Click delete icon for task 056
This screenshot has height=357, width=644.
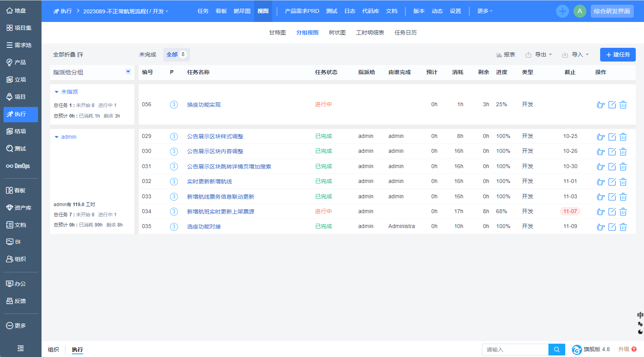coord(623,105)
